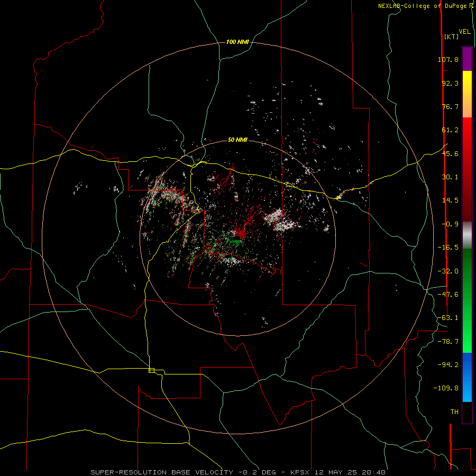Viewport: 476px width, 476px height.
Task: Click the KFSX radar site identifier
Action: click(x=300, y=472)
